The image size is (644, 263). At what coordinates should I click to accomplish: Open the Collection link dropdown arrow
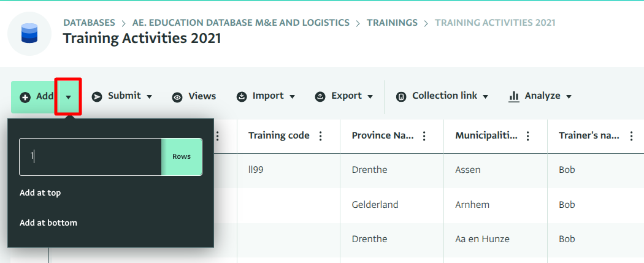click(x=485, y=96)
